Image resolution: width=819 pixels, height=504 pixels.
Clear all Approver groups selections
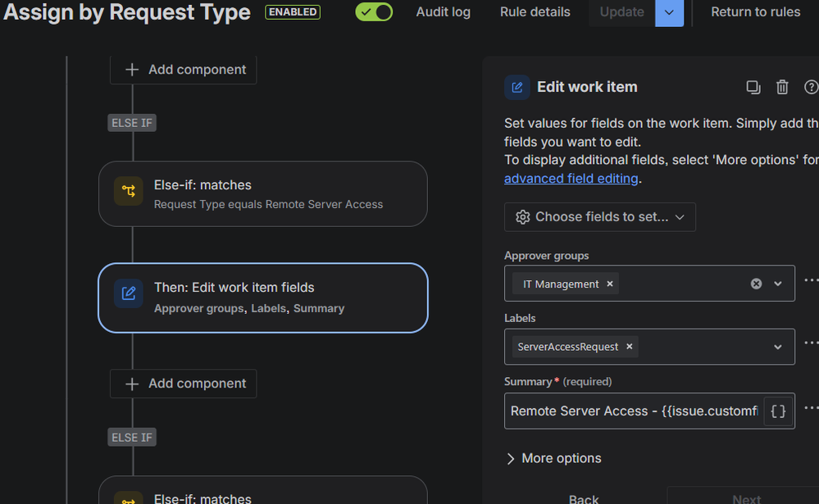[756, 284]
